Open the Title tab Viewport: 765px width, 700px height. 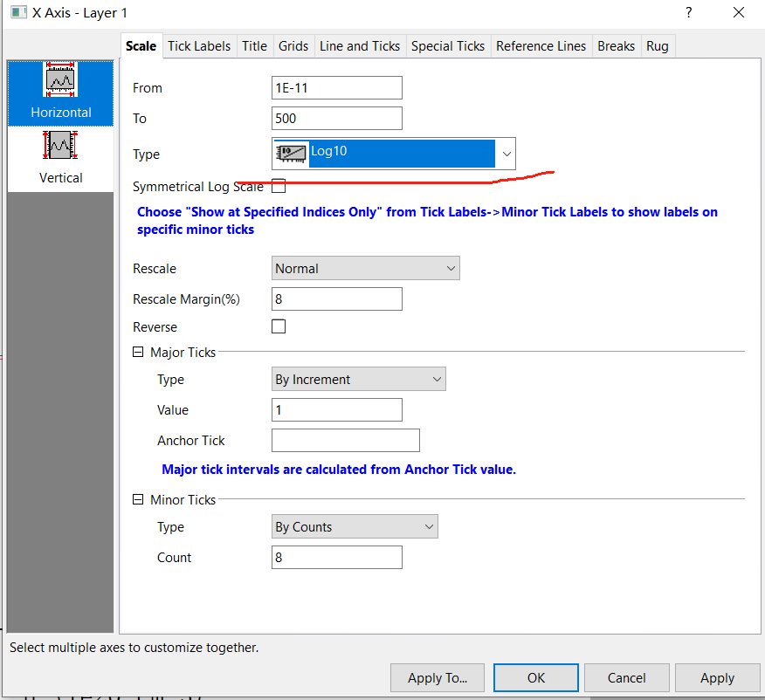click(x=255, y=45)
